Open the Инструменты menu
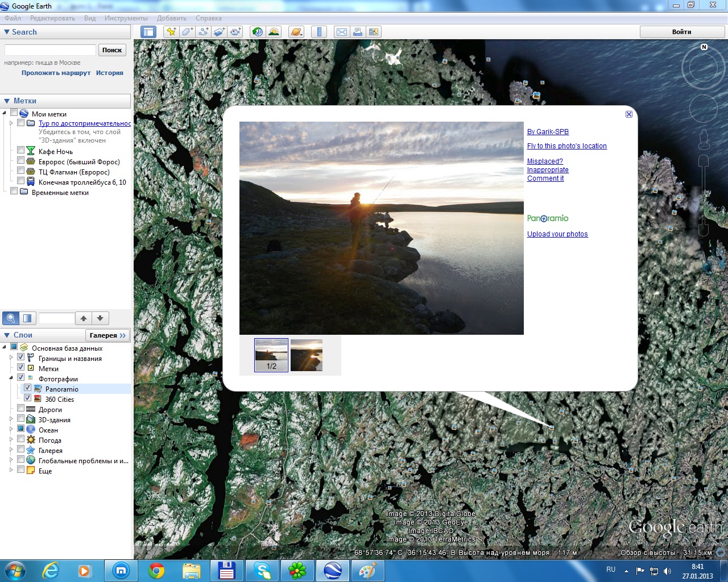Image resolution: width=728 pixels, height=582 pixels. (126, 18)
